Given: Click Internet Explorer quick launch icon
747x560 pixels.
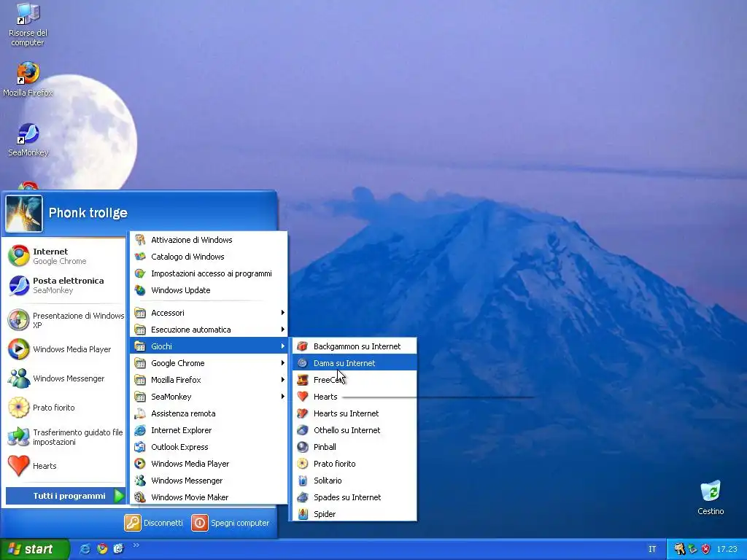Looking at the screenshot, I should tap(85, 548).
